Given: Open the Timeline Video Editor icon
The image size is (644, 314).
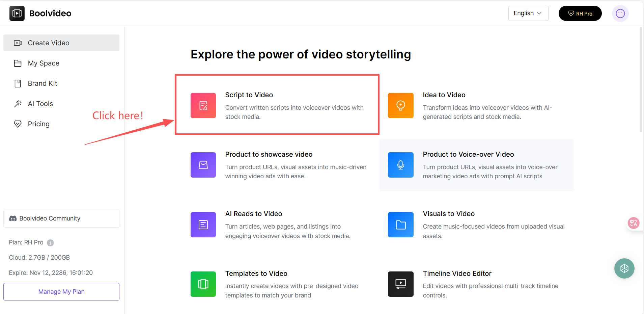Looking at the screenshot, I should (x=400, y=284).
